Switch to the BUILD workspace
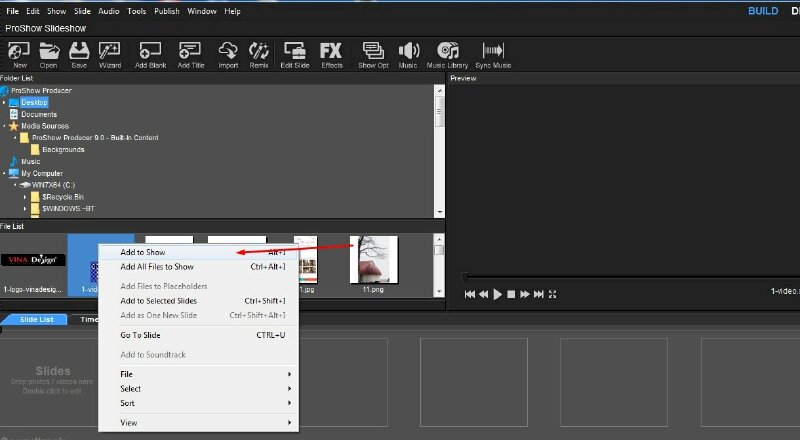The width and height of the screenshot is (800, 440). (x=763, y=11)
